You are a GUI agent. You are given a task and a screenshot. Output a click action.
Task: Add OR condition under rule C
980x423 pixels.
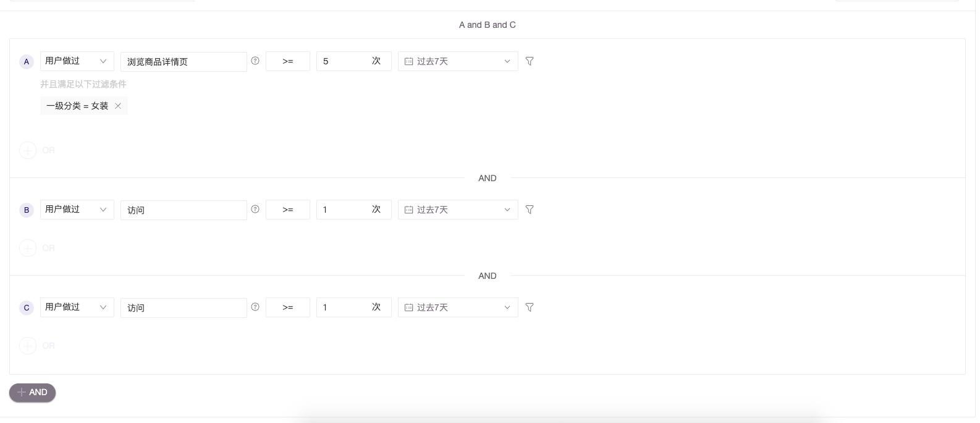pos(28,346)
